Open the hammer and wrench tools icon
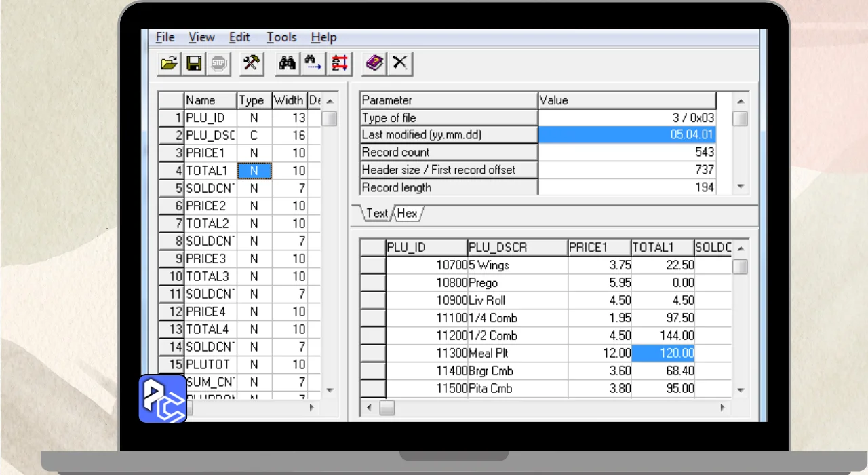This screenshot has width=868, height=475. click(x=252, y=64)
